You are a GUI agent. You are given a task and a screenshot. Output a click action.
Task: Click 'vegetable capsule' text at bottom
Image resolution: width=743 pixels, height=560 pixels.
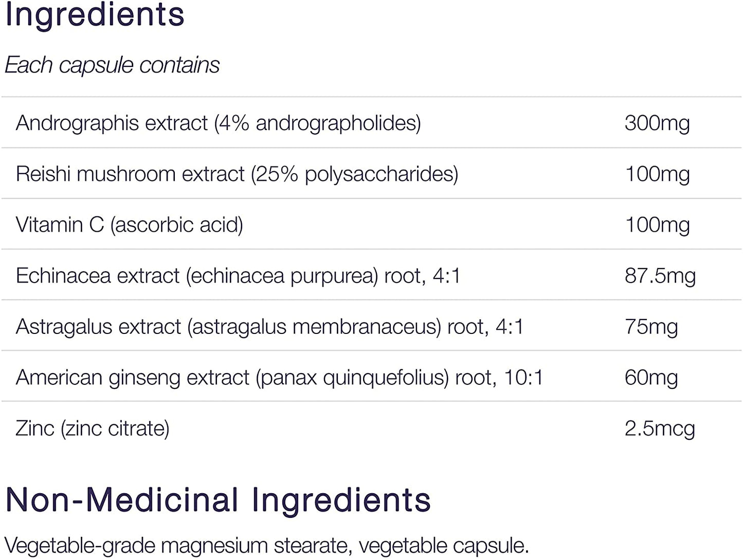[x=443, y=546]
